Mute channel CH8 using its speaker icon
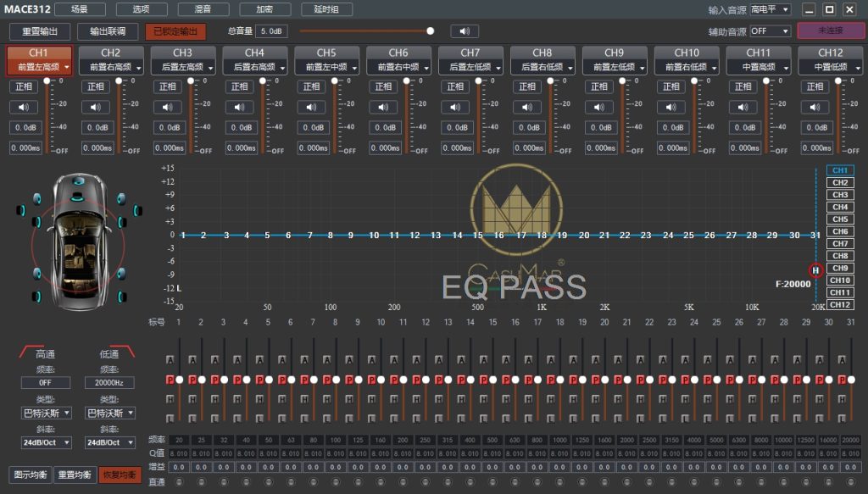The width and height of the screenshot is (868, 494). [527, 107]
